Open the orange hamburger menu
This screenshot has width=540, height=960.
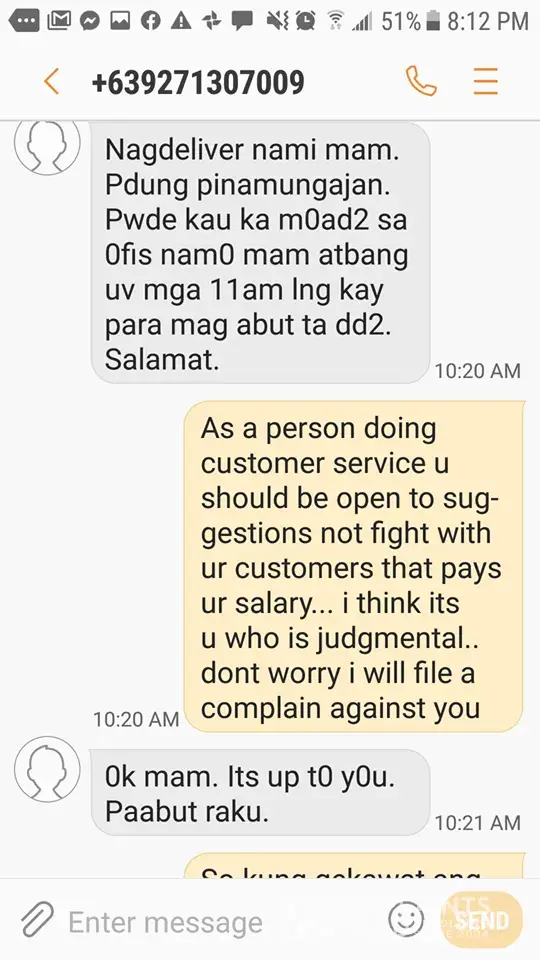click(x=486, y=81)
